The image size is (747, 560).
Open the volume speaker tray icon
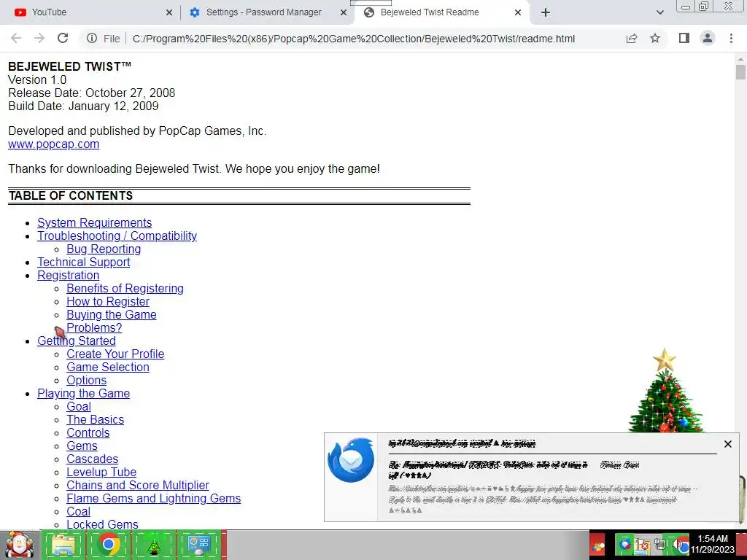coord(677,545)
